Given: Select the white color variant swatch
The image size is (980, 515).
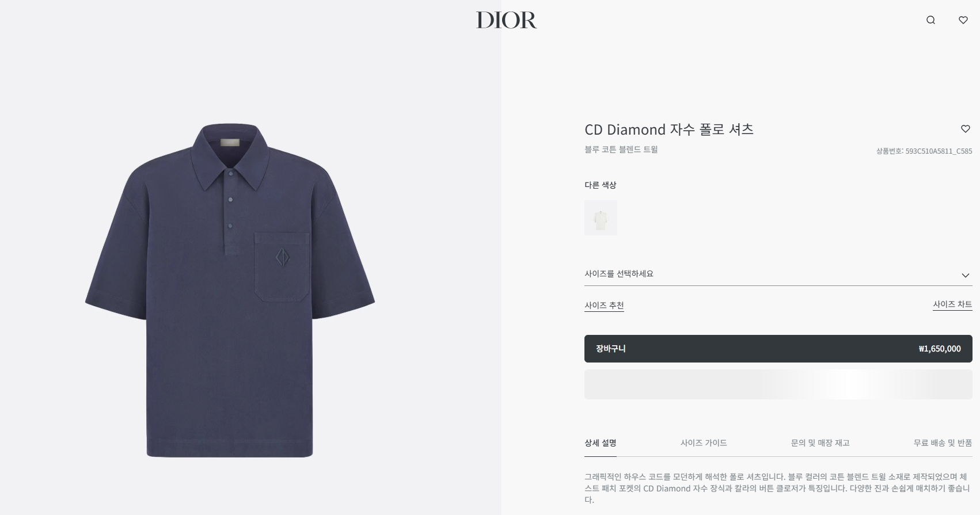Looking at the screenshot, I should [601, 218].
